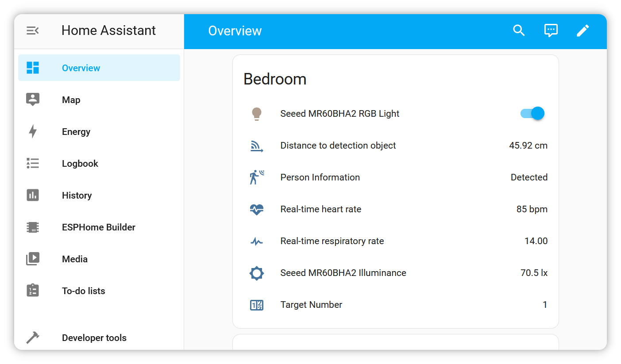The height and width of the screenshot is (364, 621).
Task: Open Target Number entity details
Action: 311,305
